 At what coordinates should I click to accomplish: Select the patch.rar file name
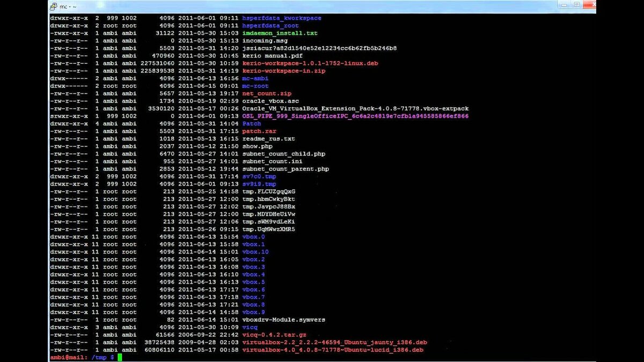point(259,131)
